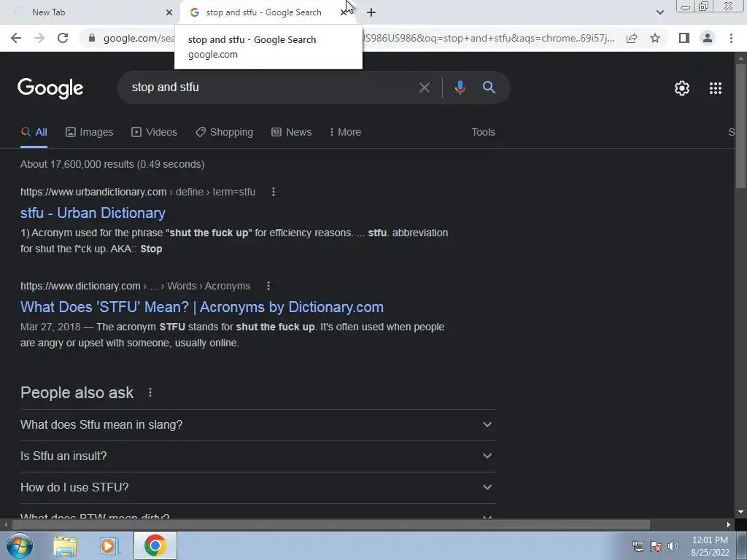Switch to Images results
The height and width of the screenshot is (560, 747).
90,133
